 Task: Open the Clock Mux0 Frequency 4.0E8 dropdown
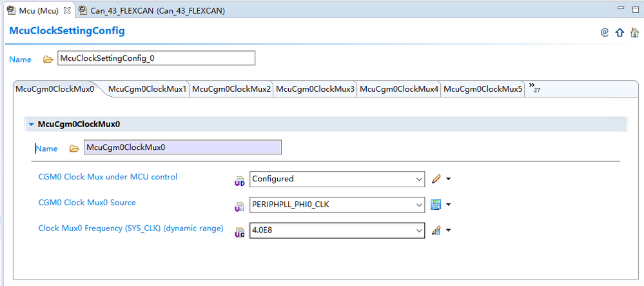(x=418, y=230)
